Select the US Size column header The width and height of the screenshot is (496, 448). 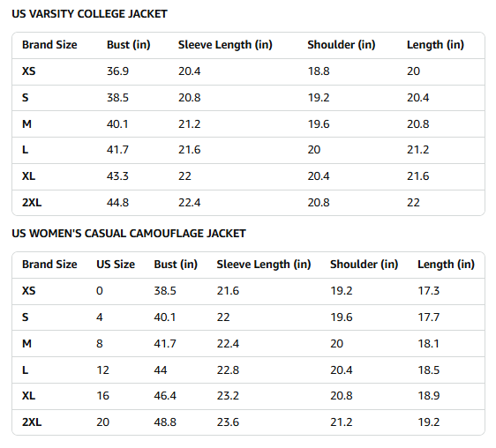tap(116, 264)
